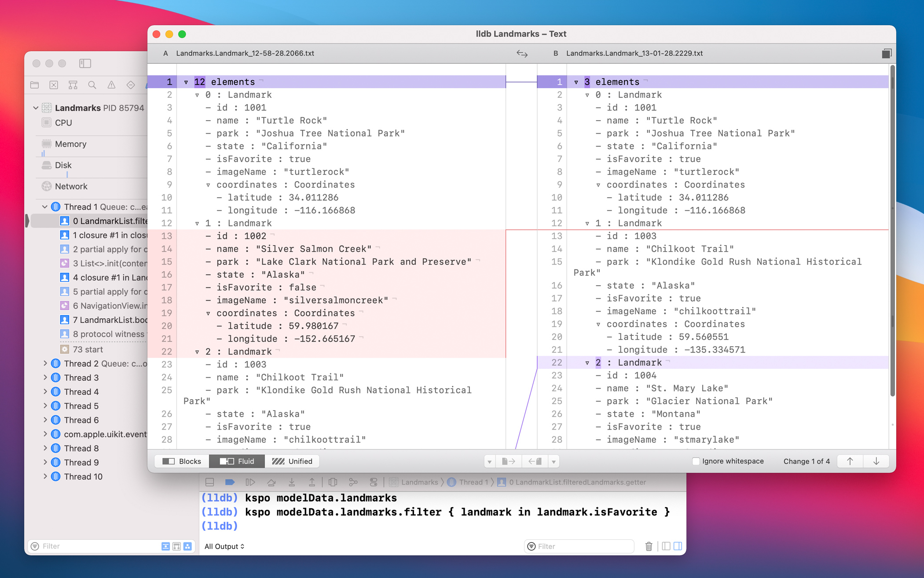Image resolution: width=924 pixels, height=578 pixels.
Task: Show the console pane icon
Action: pyautogui.click(x=678, y=546)
